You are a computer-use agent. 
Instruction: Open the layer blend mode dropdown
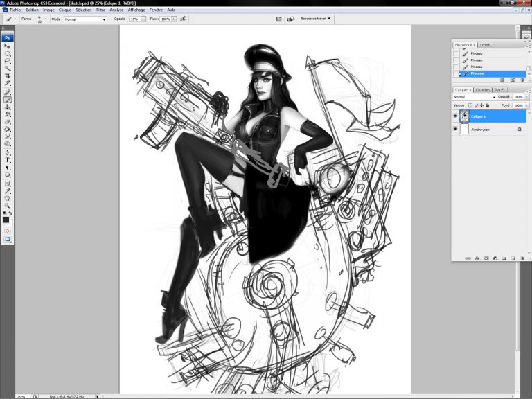[x=475, y=97]
